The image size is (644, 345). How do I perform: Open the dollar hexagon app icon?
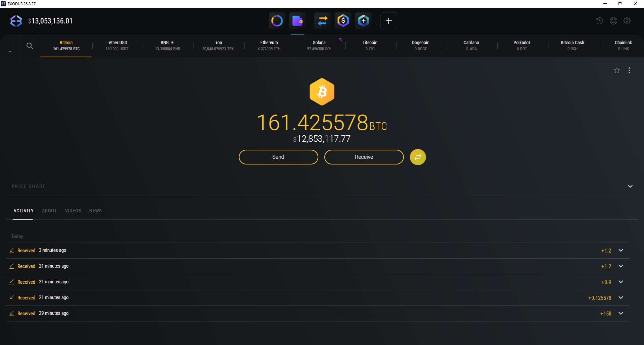point(343,21)
